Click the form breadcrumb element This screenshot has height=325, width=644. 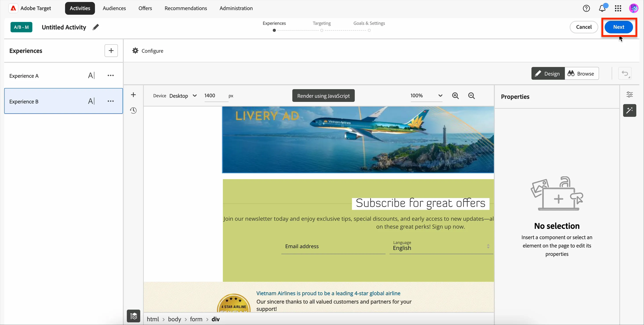[x=196, y=319]
